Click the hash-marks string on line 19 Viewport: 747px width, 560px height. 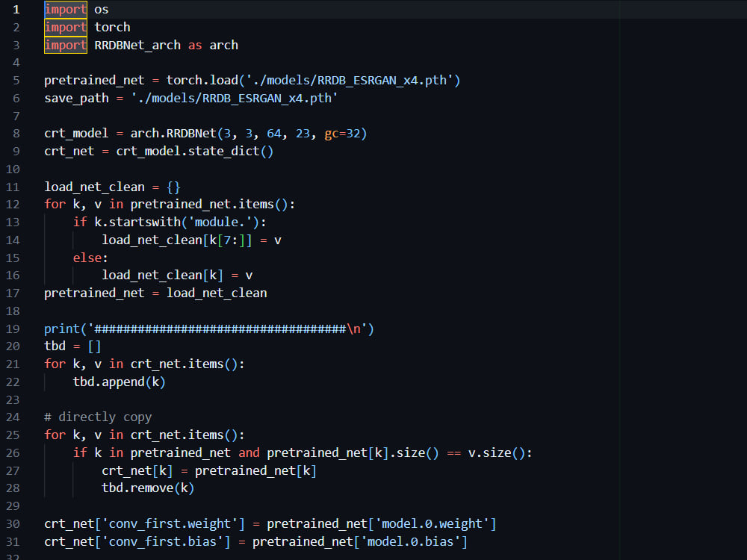pyautogui.click(x=227, y=329)
